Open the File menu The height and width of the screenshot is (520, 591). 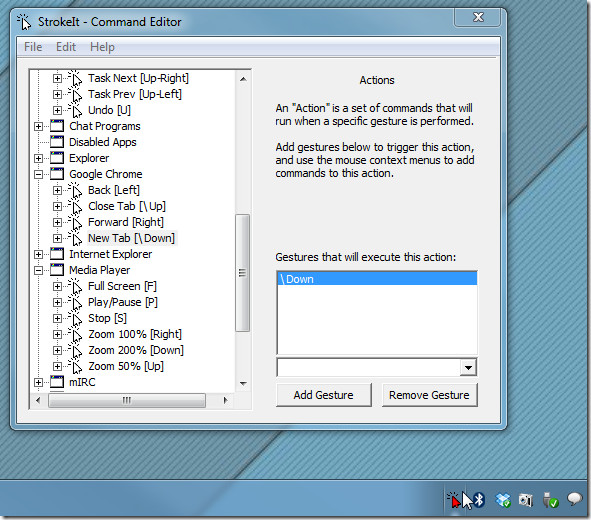coord(33,47)
